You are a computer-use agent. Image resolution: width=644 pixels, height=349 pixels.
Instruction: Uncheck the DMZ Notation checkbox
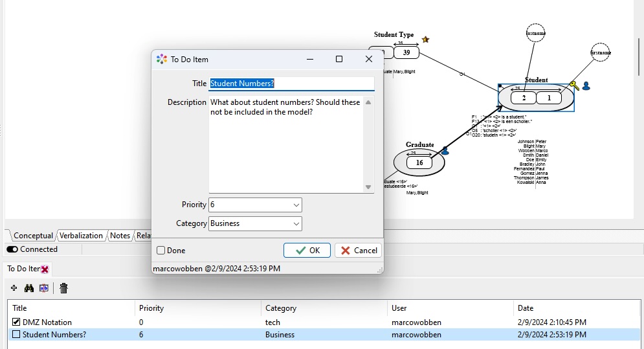click(x=16, y=322)
